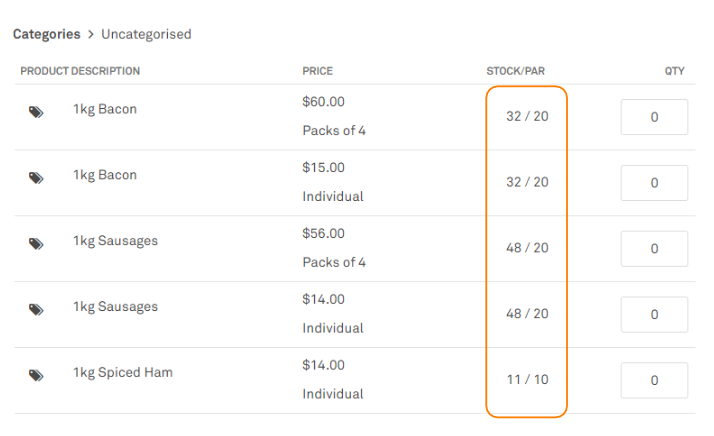The width and height of the screenshot is (714, 436).
Task: Click the Price column header
Action: click(x=318, y=71)
